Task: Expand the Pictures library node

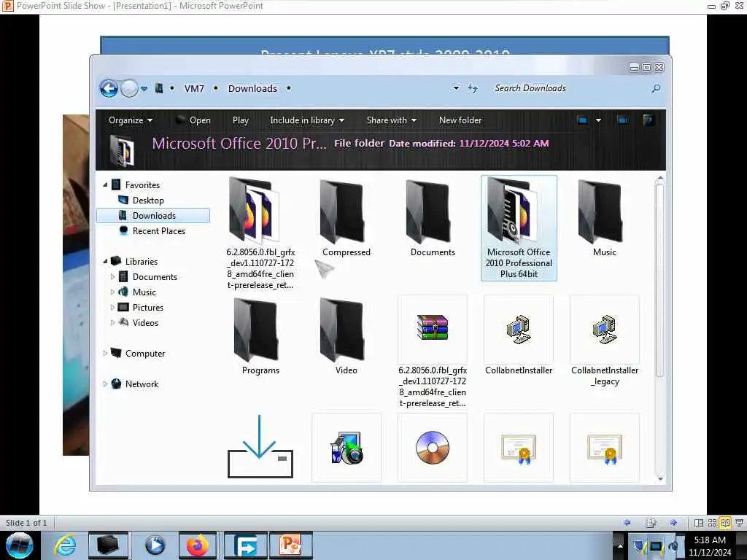Action: point(112,308)
